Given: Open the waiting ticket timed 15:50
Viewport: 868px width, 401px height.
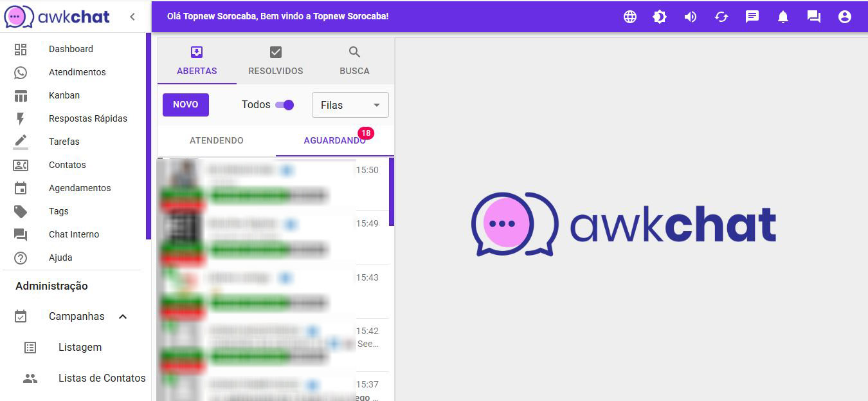Looking at the screenshot, I should tap(273, 184).
